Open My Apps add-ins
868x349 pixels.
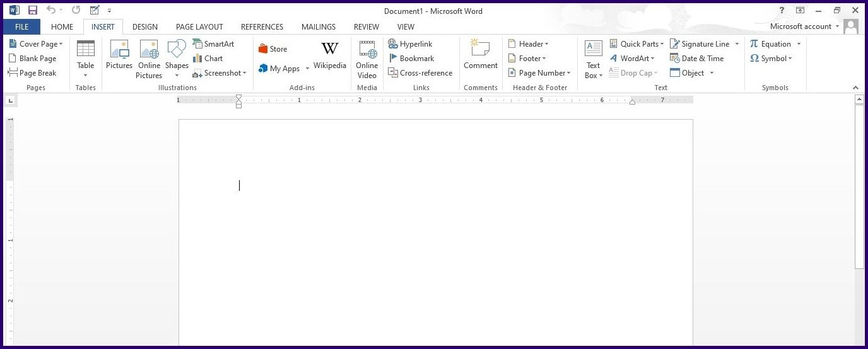[x=279, y=69]
